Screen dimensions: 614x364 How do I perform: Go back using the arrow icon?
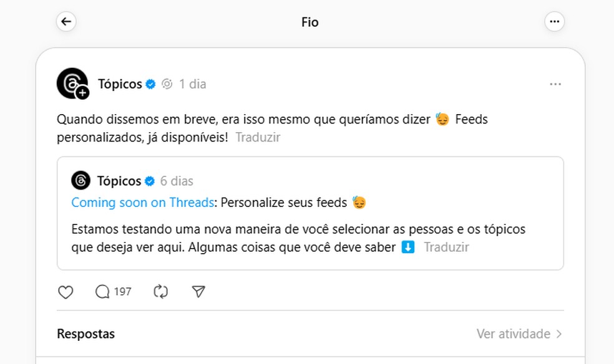[x=66, y=21]
